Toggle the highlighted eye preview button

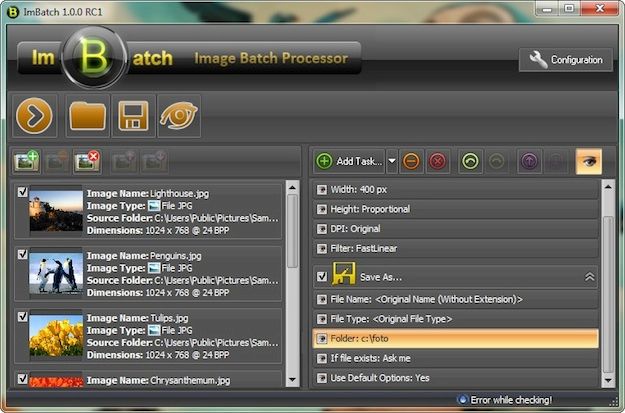[x=589, y=161]
